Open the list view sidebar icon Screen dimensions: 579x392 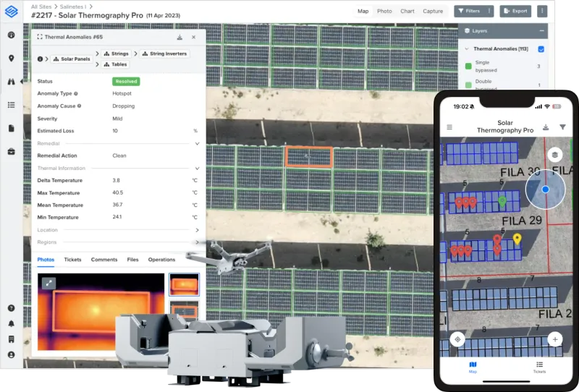(x=12, y=105)
